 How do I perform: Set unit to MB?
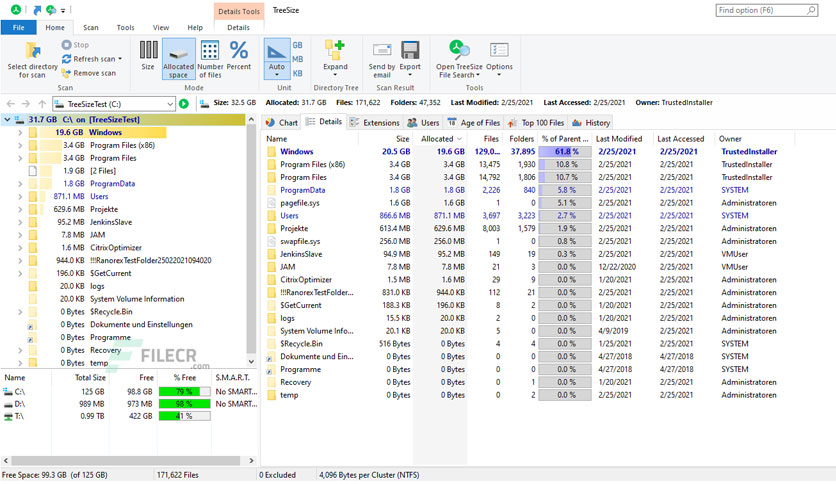[x=298, y=59]
